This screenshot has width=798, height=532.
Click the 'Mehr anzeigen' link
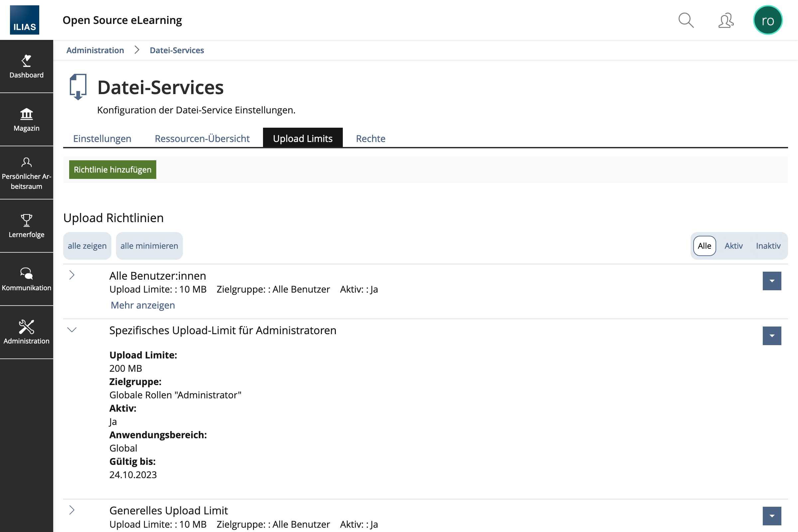(143, 305)
